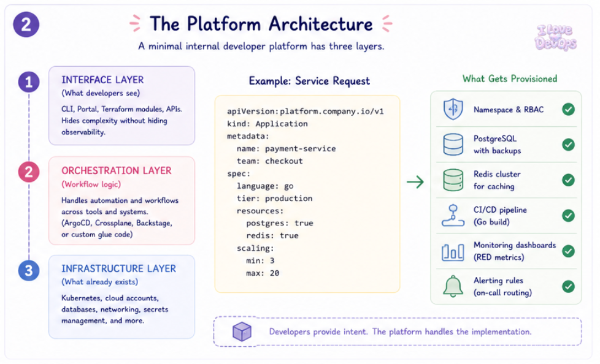Screen dimensions: 600x364
Task: Click the ORCHESTRATION LAYER heading
Action: point(117,170)
